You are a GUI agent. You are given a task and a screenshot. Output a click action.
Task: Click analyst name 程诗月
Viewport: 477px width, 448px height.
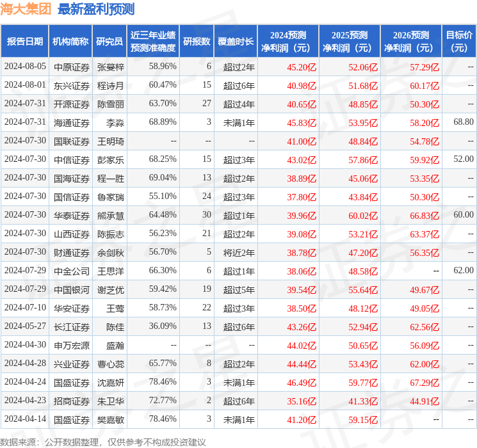[111, 86]
